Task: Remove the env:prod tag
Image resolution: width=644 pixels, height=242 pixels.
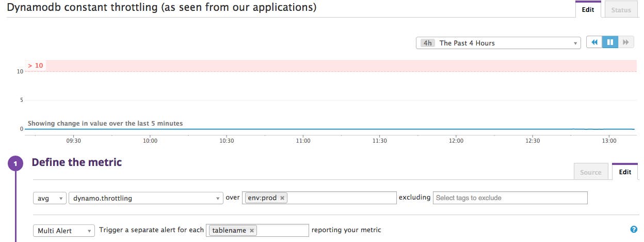Action: click(x=282, y=198)
